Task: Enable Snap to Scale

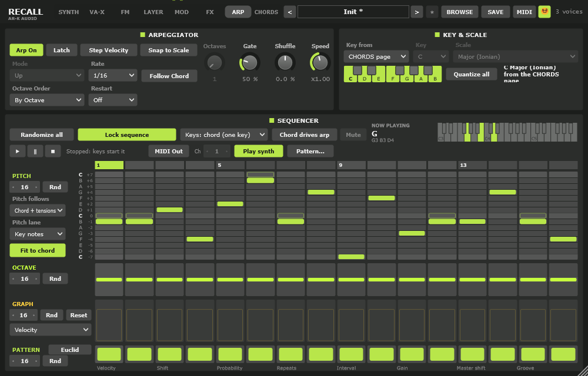Action: coord(168,50)
